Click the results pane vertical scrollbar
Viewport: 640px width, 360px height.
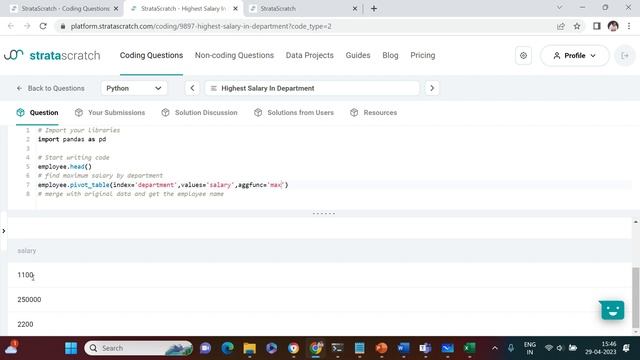click(636, 297)
